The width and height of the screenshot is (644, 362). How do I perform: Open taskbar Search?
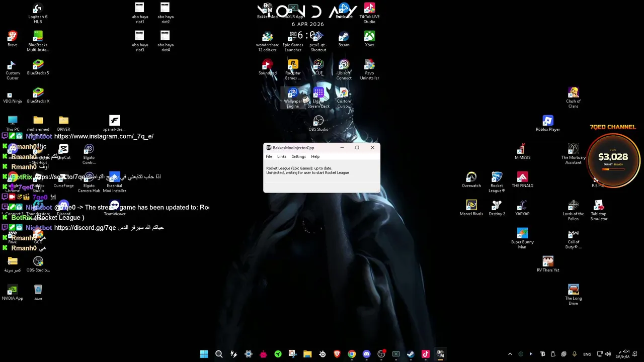point(219,354)
